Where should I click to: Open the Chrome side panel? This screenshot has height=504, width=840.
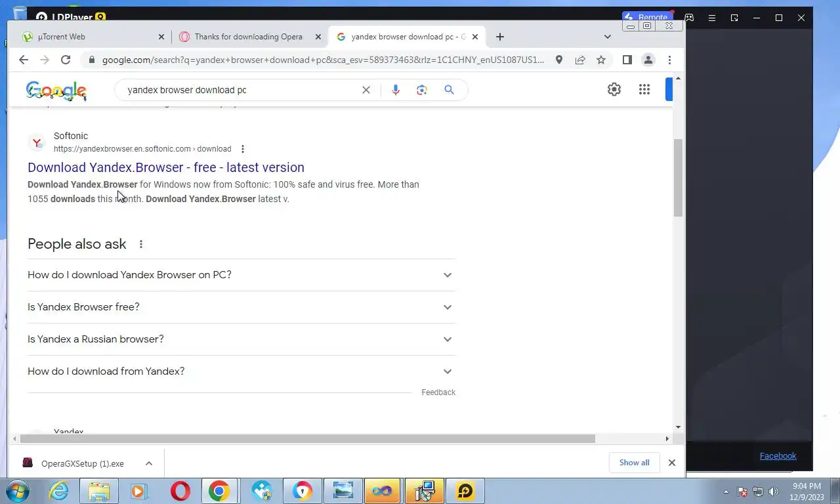click(627, 60)
